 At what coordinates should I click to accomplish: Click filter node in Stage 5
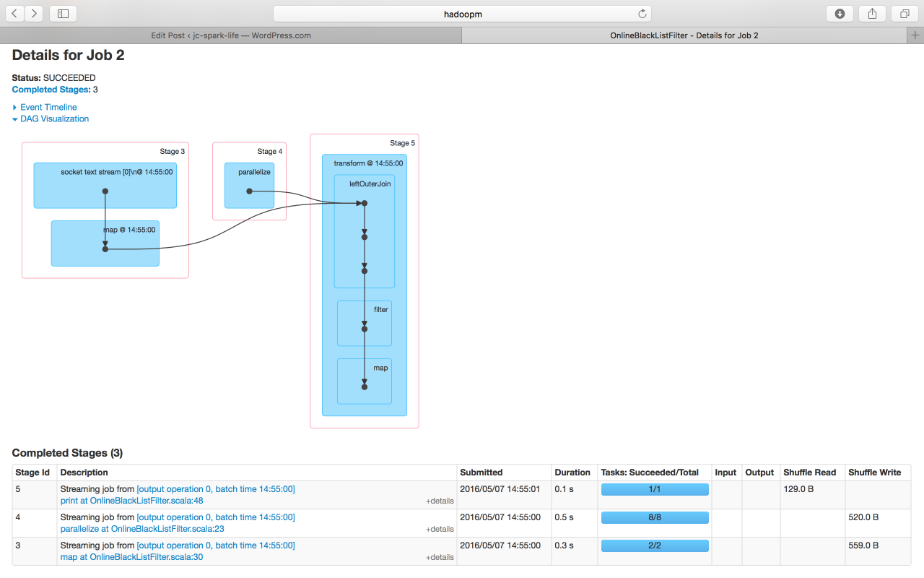click(365, 323)
